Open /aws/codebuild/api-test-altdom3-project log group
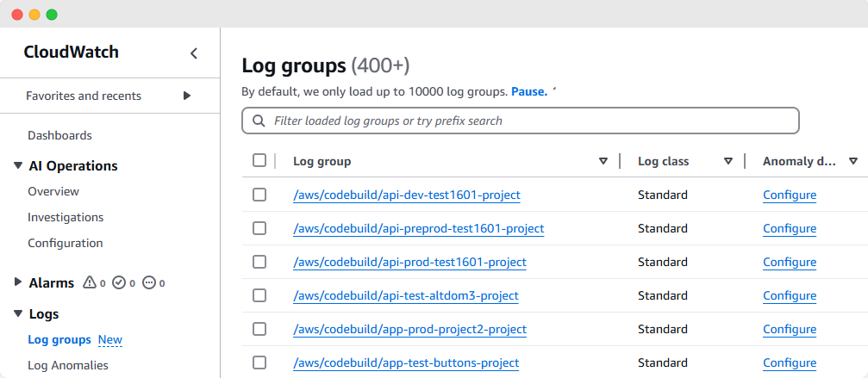868x378 pixels. point(406,296)
